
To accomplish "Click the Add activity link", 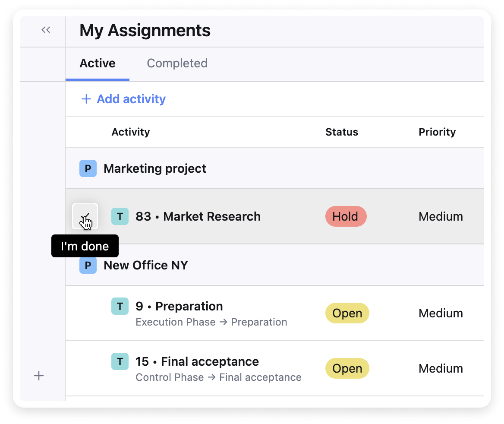I will (x=131, y=99).
